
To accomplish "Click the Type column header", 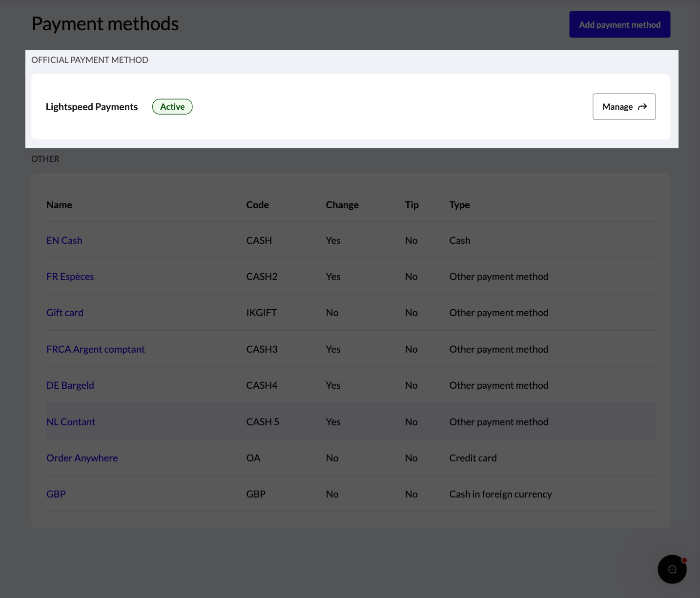I will point(459,205).
